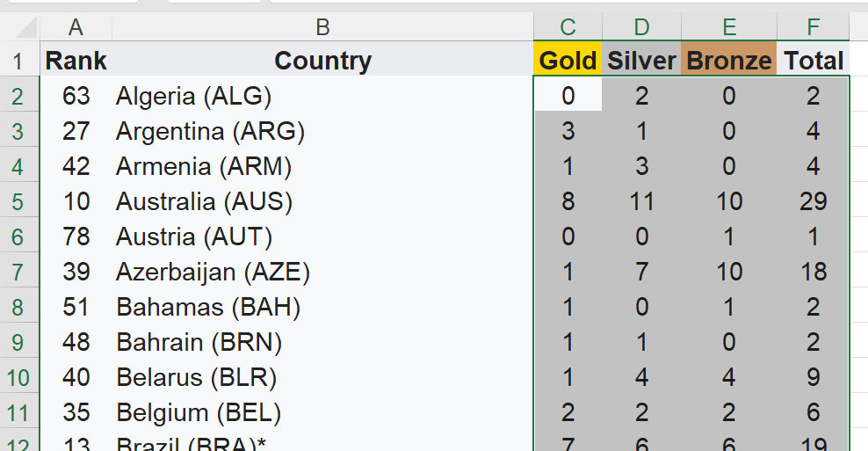Screen dimensions: 868x451
Task: Select column A header
Action: (x=76, y=26)
